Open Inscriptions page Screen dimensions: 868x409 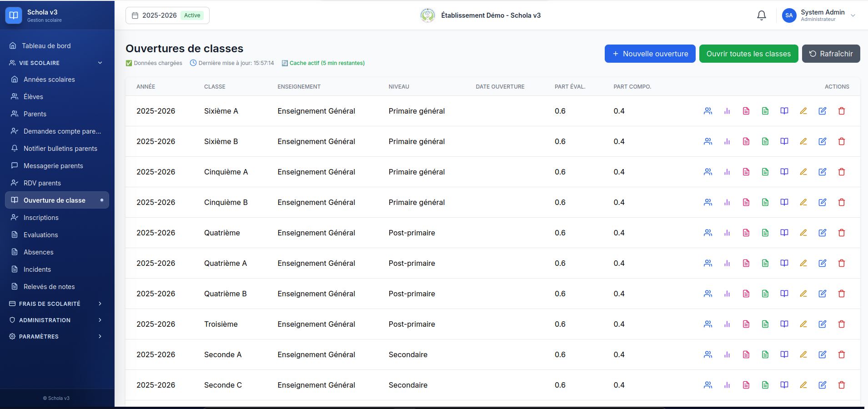click(57, 218)
